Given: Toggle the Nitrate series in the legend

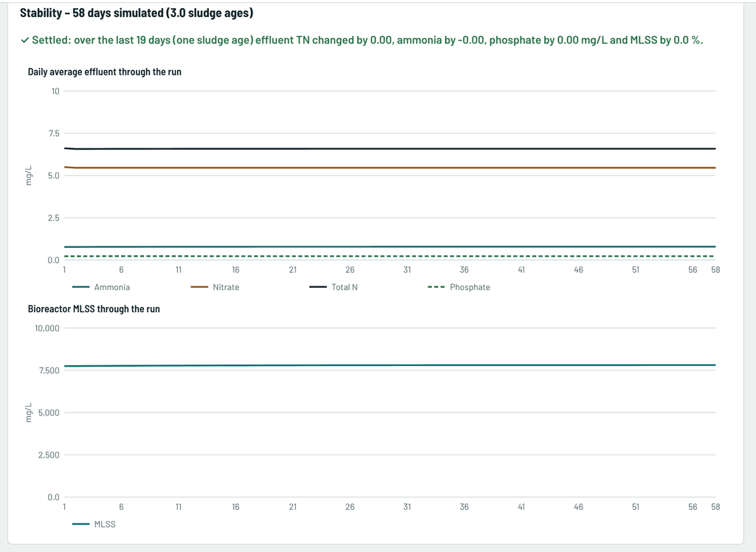Looking at the screenshot, I should [215, 287].
